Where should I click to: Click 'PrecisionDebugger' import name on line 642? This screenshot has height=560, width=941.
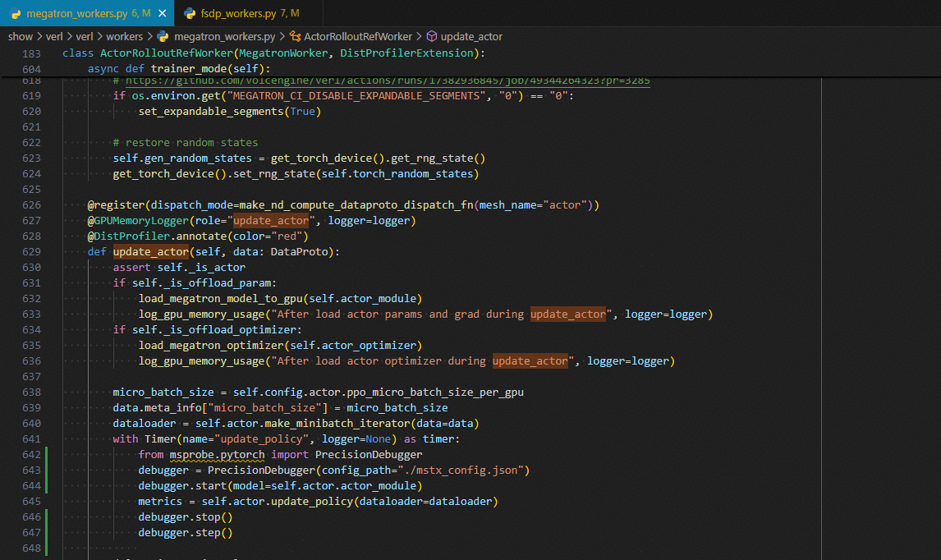pos(369,454)
